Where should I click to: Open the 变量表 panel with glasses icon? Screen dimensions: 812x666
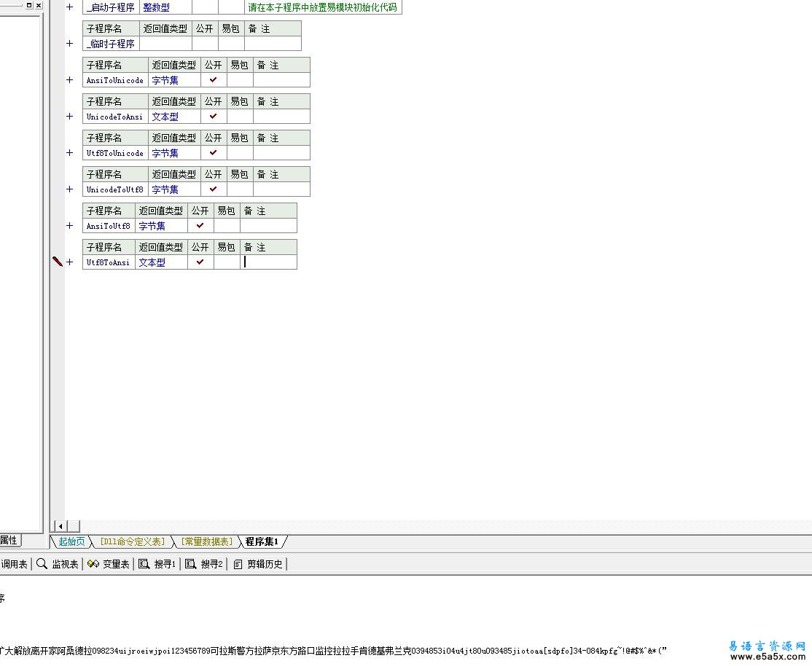(x=108, y=564)
